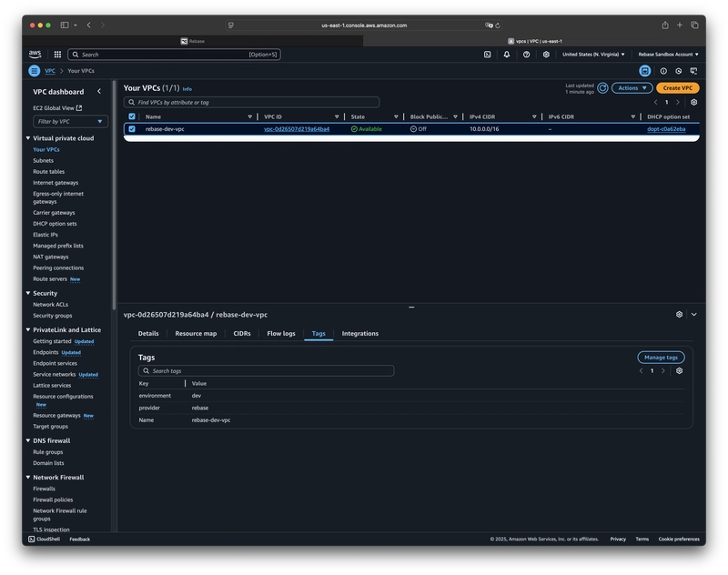Switch to the Resource map tab

click(196, 333)
